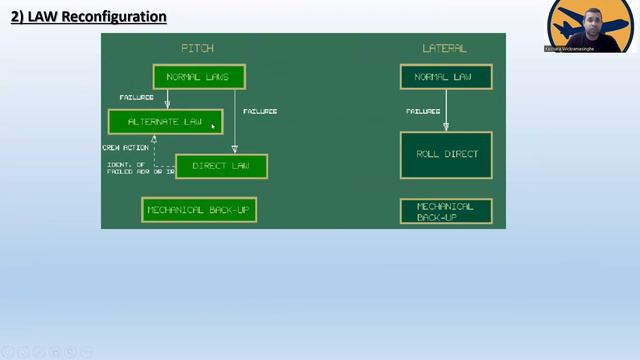Open the pen and laser pointer tools
The height and width of the screenshot is (360, 640).
[38, 352]
